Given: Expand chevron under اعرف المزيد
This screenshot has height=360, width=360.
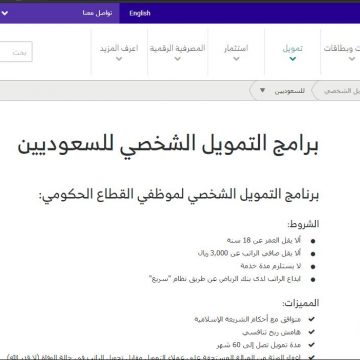Looking at the screenshot, I should tap(119, 59).
